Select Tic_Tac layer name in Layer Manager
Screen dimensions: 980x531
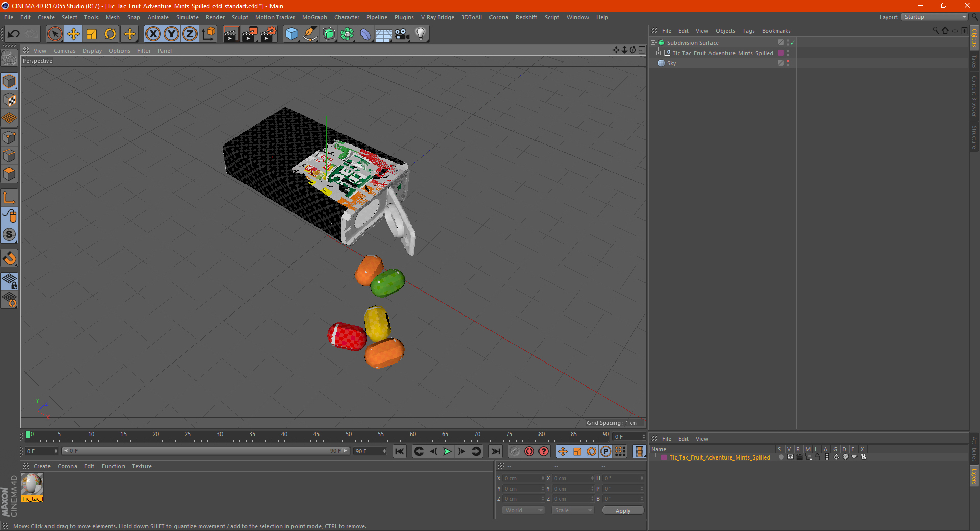pos(720,457)
